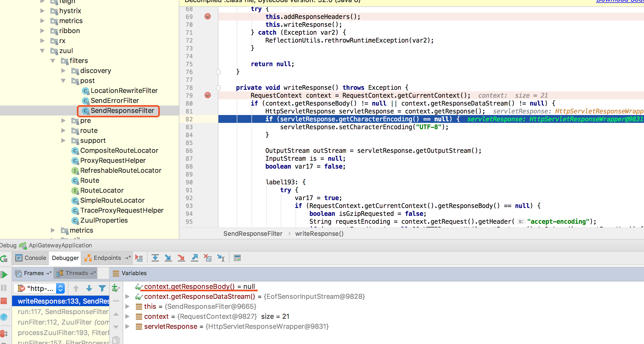The width and height of the screenshot is (644, 344).
Task: Expand the hystrix package folder
Action: 42,11
